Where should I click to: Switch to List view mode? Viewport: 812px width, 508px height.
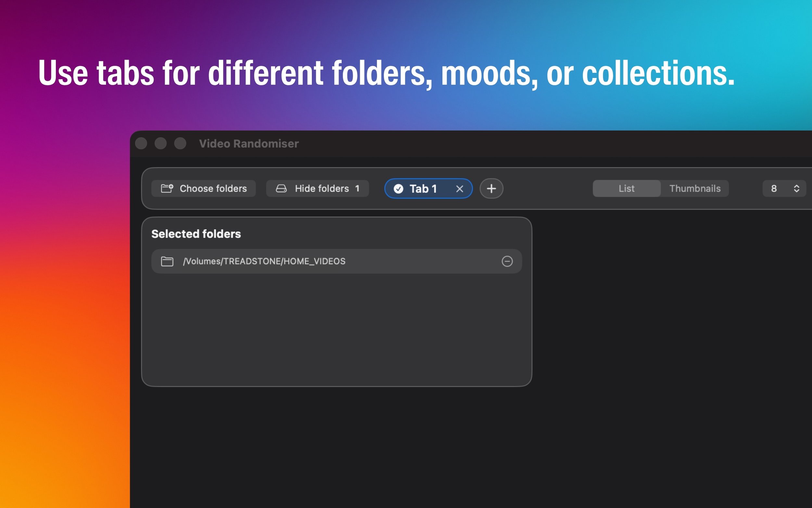(x=626, y=189)
